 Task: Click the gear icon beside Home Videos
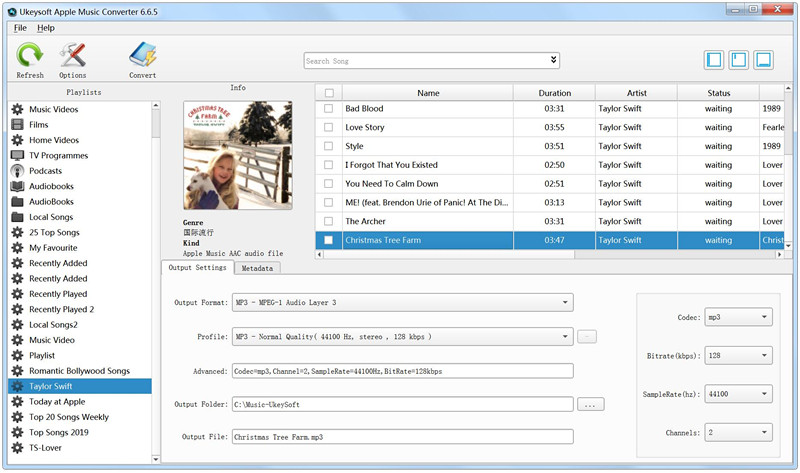(x=17, y=140)
